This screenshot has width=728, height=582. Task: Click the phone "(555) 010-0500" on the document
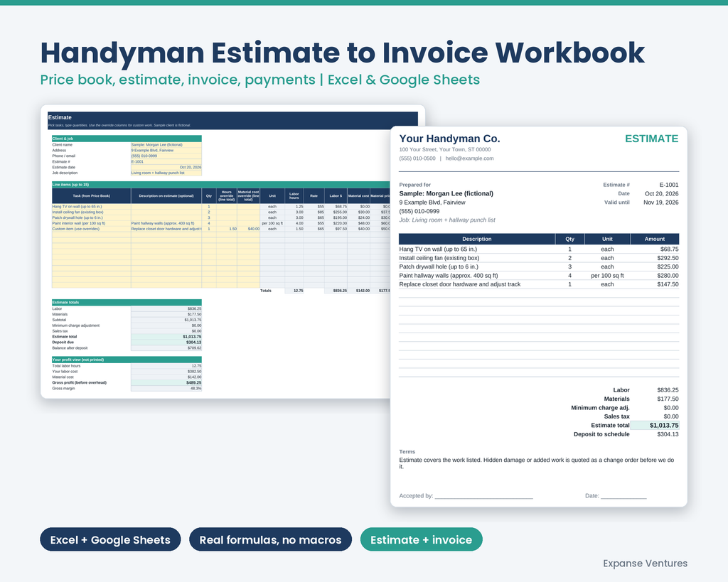coord(417,158)
